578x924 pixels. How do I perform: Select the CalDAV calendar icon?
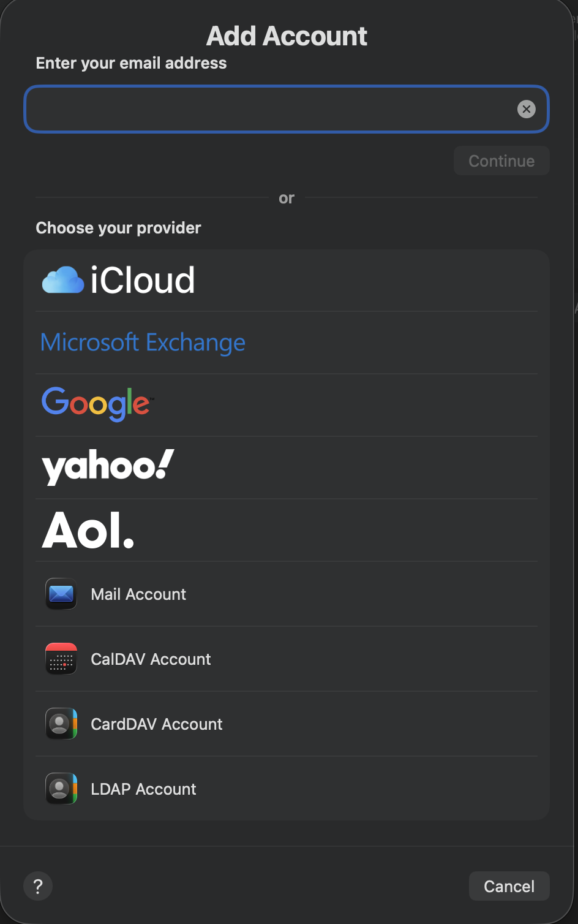[61, 659]
